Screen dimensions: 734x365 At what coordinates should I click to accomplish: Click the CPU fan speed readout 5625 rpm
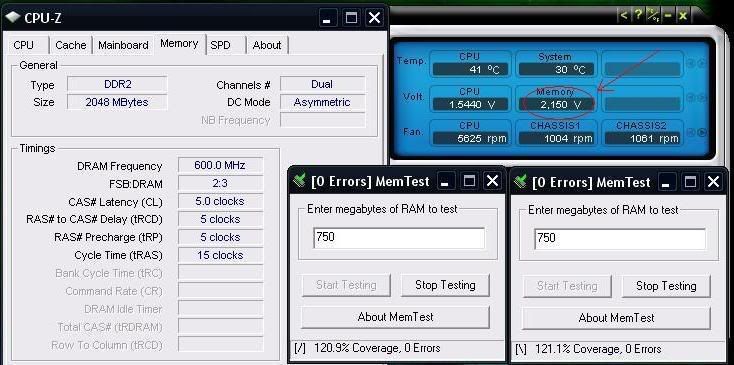tap(470, 139)
